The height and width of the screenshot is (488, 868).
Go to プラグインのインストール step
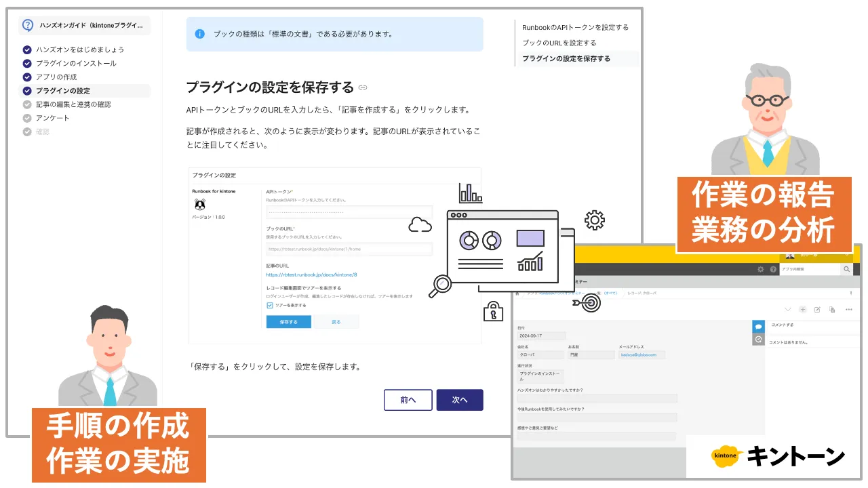tap(75, 63)
